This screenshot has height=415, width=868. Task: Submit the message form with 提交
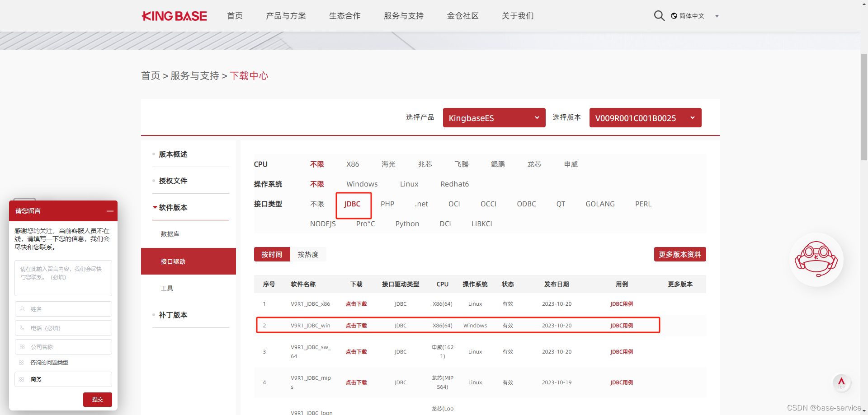click(97, 399)
